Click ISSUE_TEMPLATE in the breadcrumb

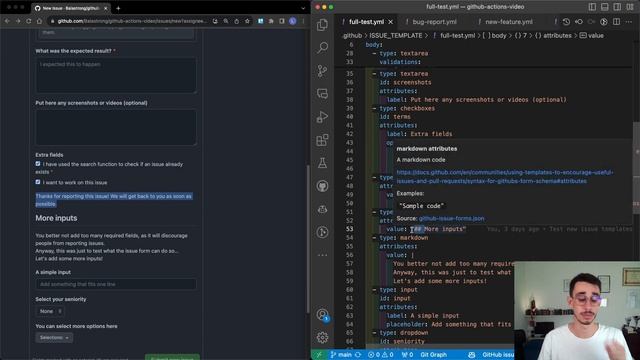(396, 36)
